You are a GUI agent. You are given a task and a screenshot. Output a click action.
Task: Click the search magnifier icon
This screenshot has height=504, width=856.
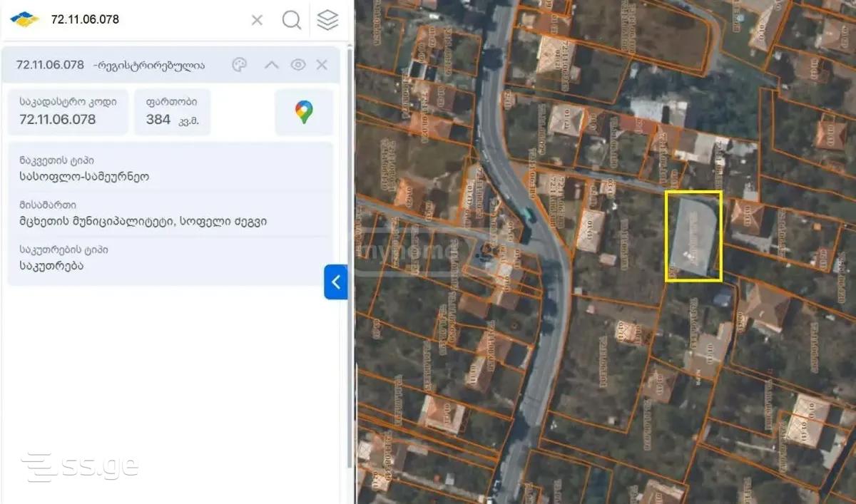pos(291,20)
